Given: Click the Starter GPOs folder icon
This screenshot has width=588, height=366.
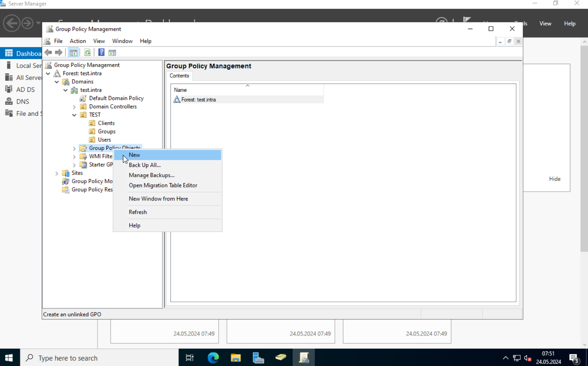Looking at the screenshot, I should (83, 164).
